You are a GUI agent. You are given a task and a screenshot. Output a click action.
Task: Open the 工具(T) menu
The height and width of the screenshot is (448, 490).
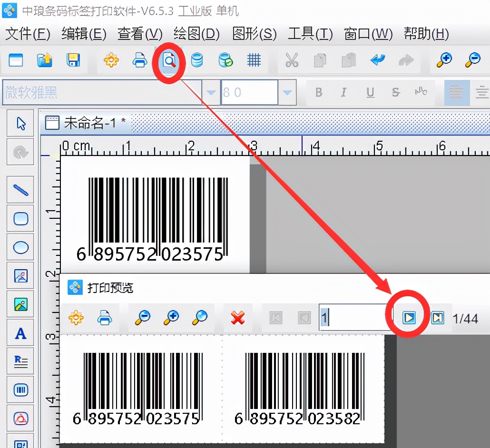[x=310, y=33]
